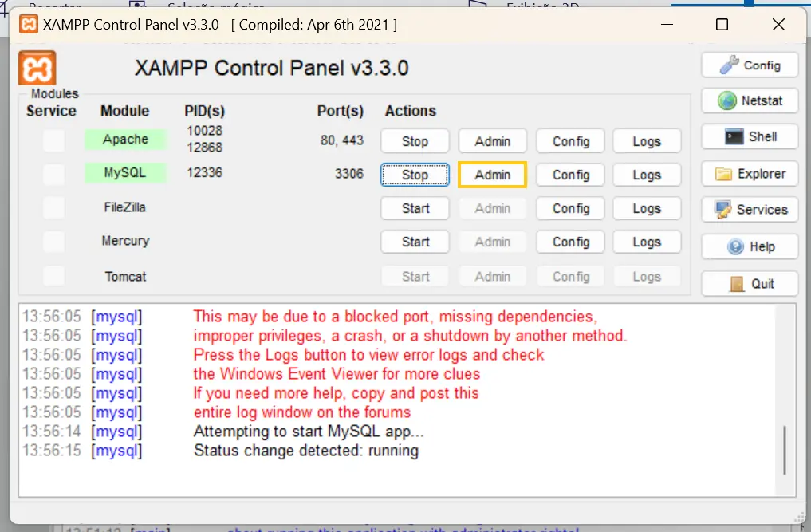Click the log timestamp 13:56:15
This screenshot has width=811, height=532.
coord(52,451)
